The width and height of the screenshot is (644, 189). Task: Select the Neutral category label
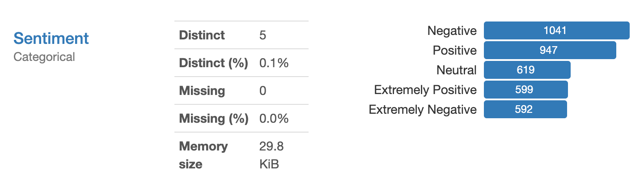[456, 70]
